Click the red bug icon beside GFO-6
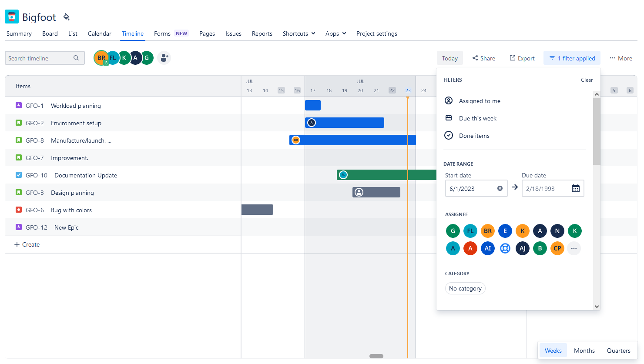This screenshot has width=644, height=364. (17, 210)
